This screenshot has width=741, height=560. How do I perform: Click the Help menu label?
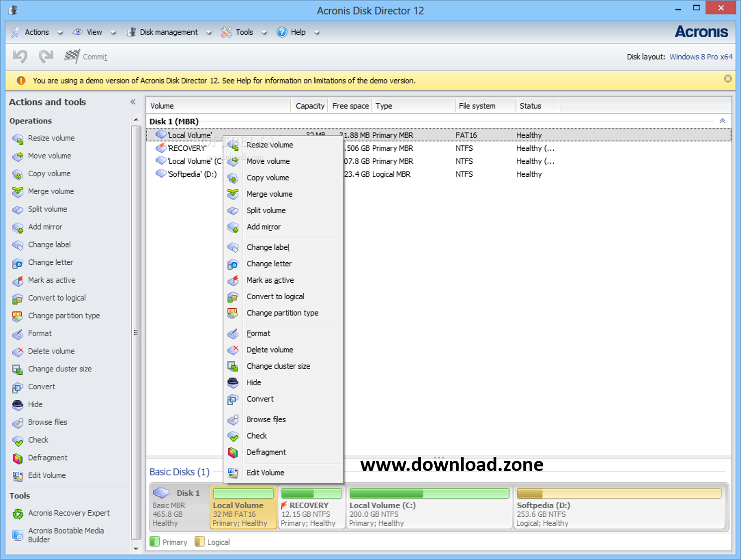(298, 32)
